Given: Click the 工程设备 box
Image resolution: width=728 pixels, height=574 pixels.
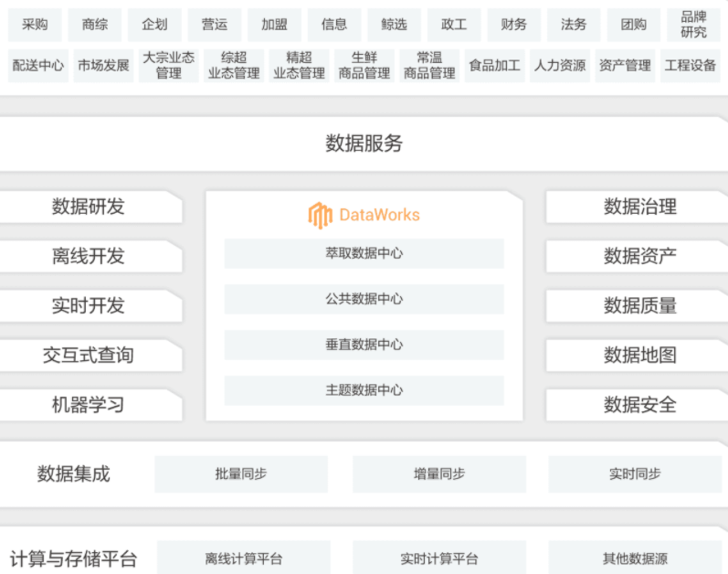Looking at the screenshot, I should point(691,66).
